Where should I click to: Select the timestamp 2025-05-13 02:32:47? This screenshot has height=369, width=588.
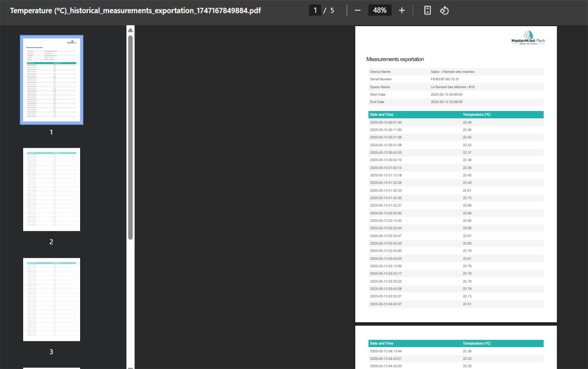(386, 236)
